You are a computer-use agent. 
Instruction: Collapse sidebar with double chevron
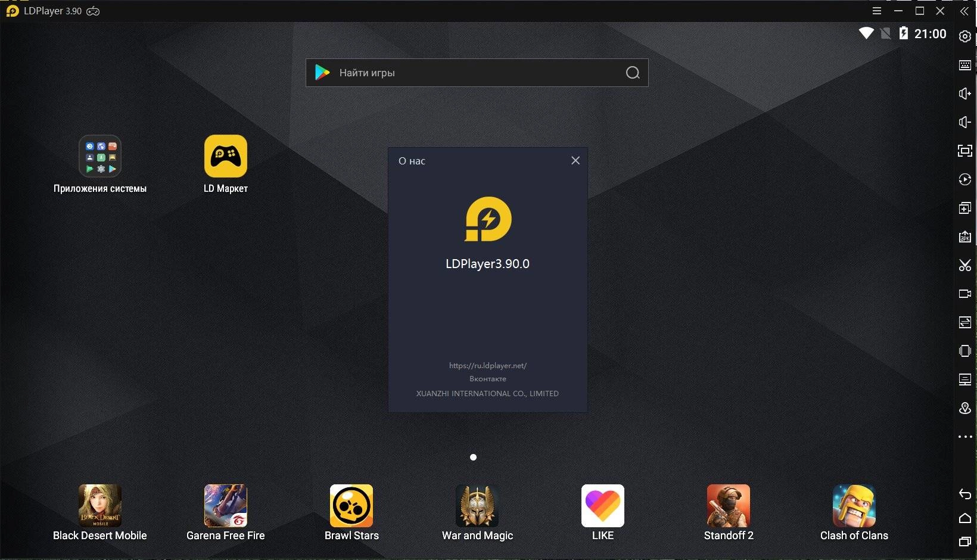tap(964, 11)
